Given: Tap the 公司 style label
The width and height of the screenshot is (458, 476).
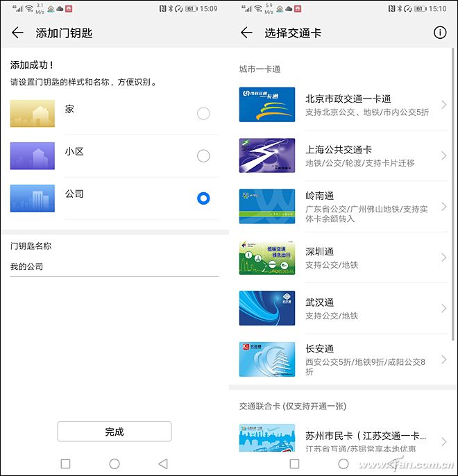Looking at the screenshot, I should (74, 194).
